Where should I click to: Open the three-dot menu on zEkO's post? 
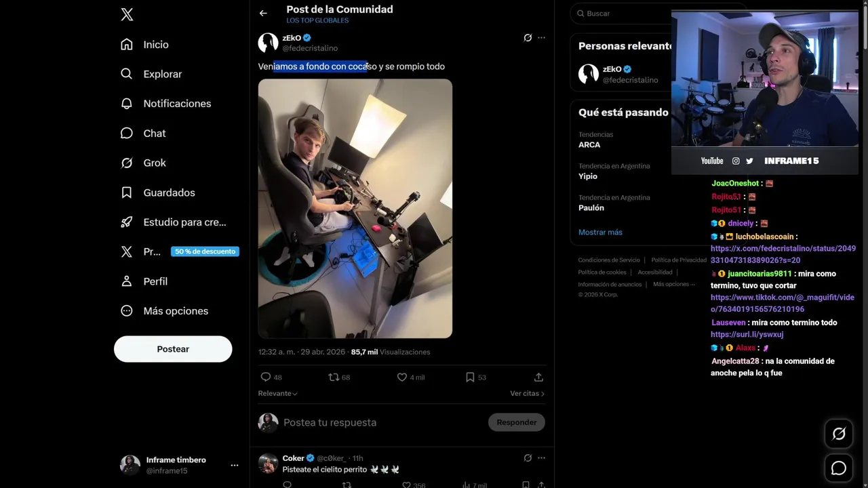pyautogui.click(x=541, y=38)
